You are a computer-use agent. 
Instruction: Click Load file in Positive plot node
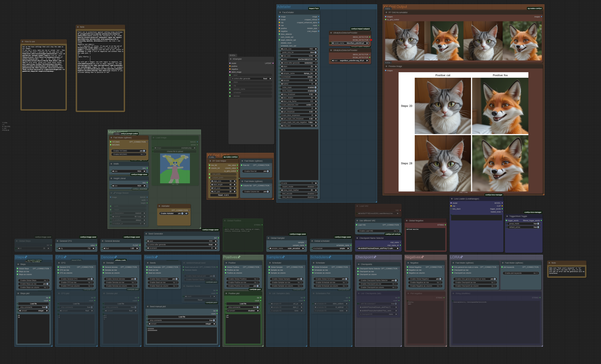point(243,304)
